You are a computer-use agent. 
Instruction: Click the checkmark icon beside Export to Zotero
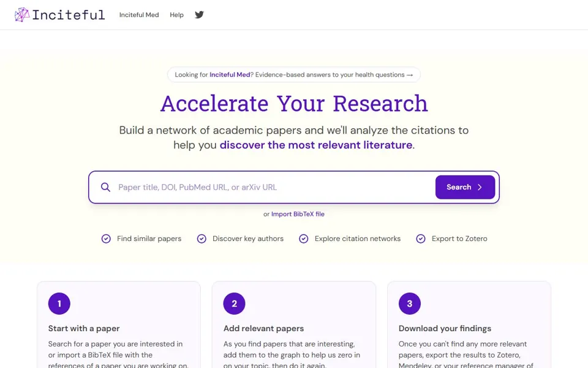(x=421, y=239)
